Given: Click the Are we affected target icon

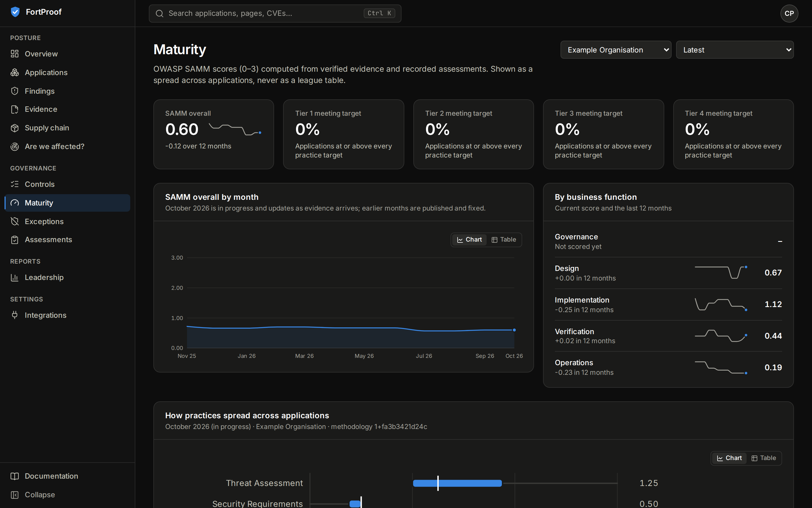Looking at the screenshot, I should [14, 146].
